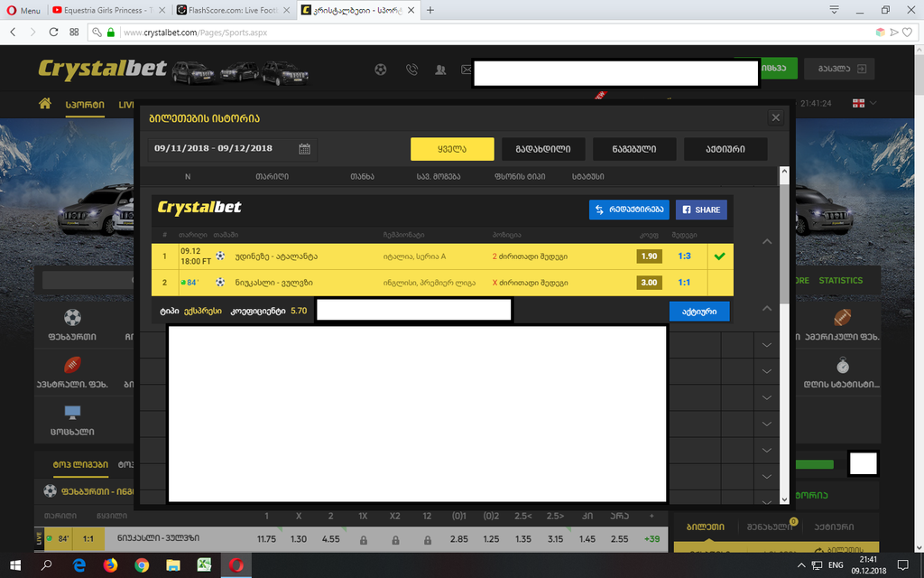Click the green padlock security icon
924x578 pixels.
click(x=110, y=33)
